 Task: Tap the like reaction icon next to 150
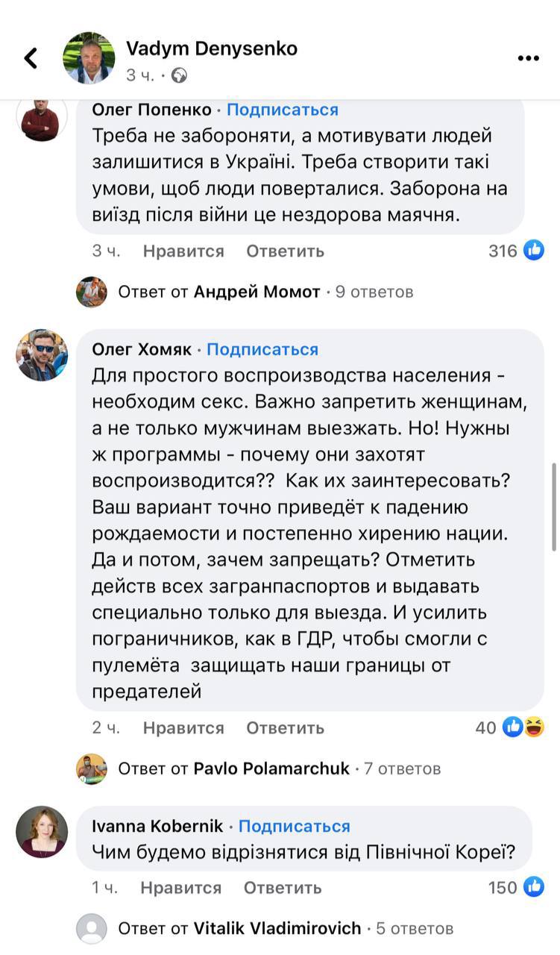[534, 887]
